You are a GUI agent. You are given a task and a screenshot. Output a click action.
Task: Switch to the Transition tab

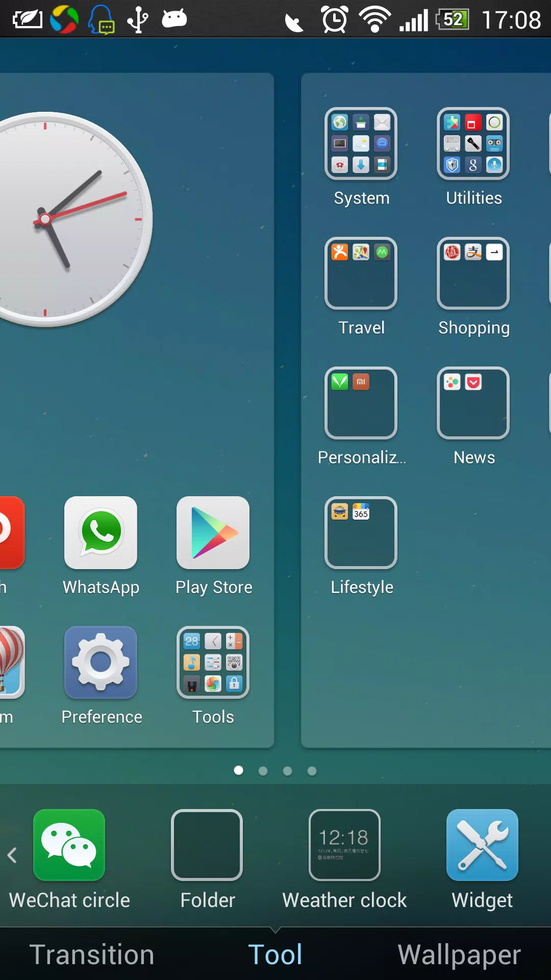[92, 954]
